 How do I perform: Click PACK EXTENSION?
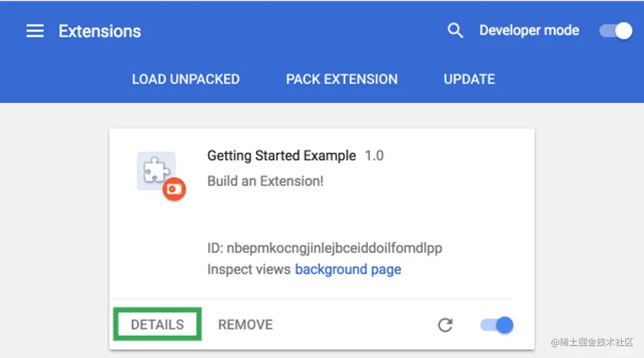tap(342, 79)
